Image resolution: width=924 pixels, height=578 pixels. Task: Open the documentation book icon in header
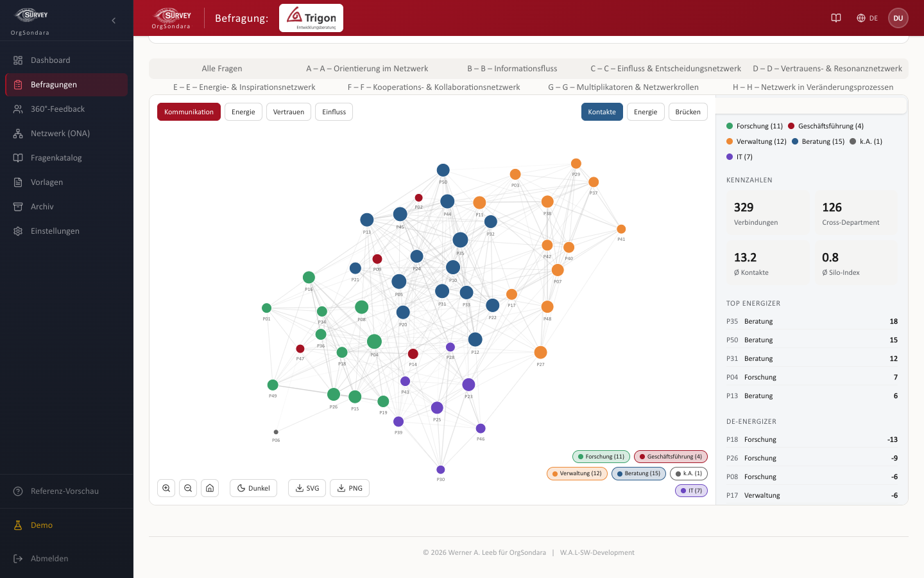836,18
